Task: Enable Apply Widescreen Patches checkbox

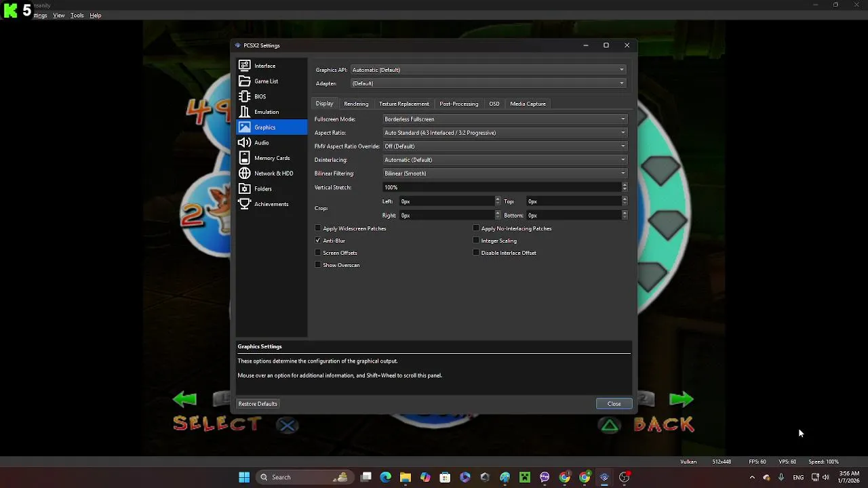Action: click(x=318, y=228)
